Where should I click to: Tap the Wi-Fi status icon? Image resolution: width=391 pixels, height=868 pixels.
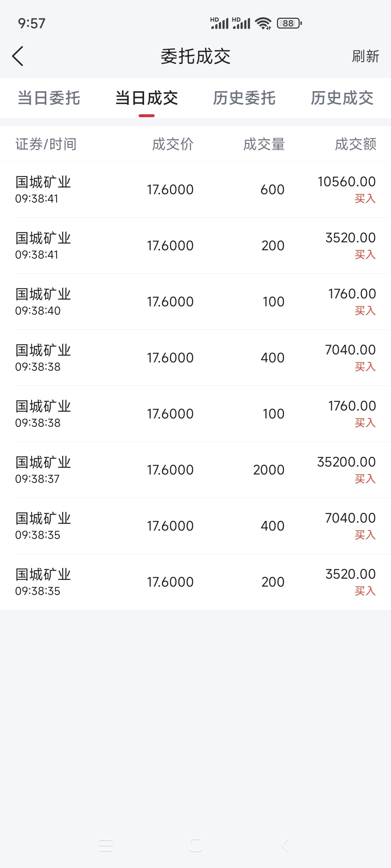(x=263, y=24)
